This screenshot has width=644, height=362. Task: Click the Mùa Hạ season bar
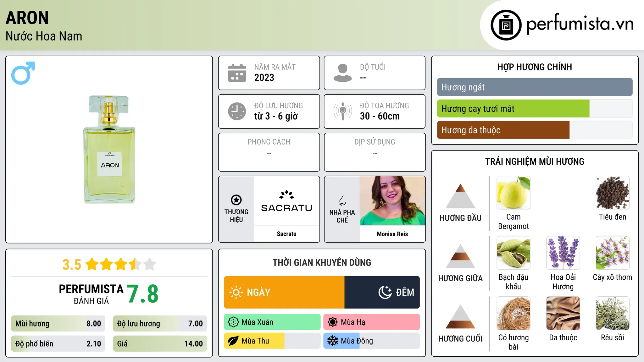(x=372, y=322)
